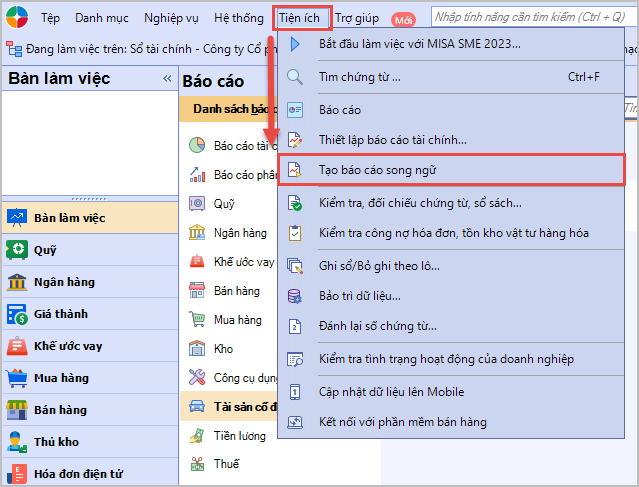This screenshot has height=487, width=639.
Task: Click the MISA colorful logo icon
Action: coord(18,18)
